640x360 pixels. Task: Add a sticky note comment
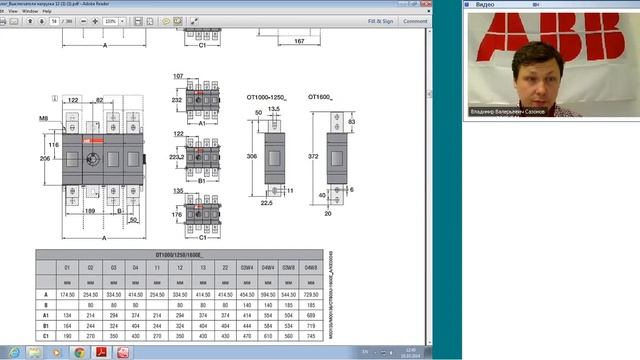(x=166, y=21)
